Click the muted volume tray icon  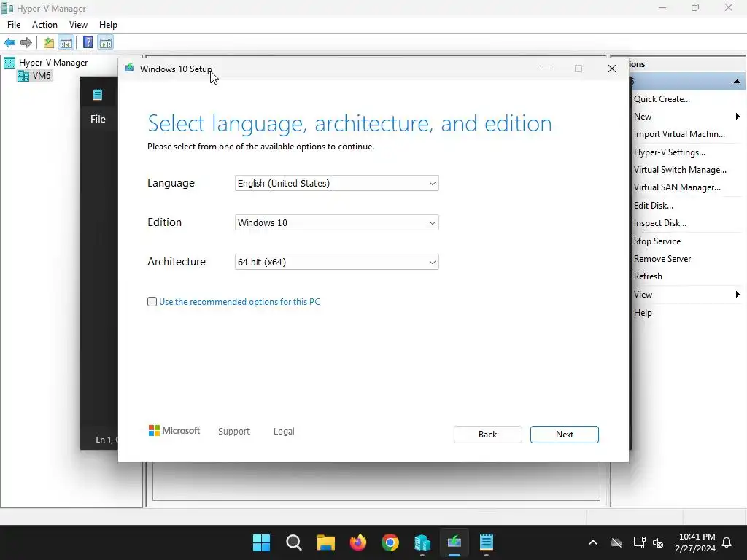(x=659, y=542)
